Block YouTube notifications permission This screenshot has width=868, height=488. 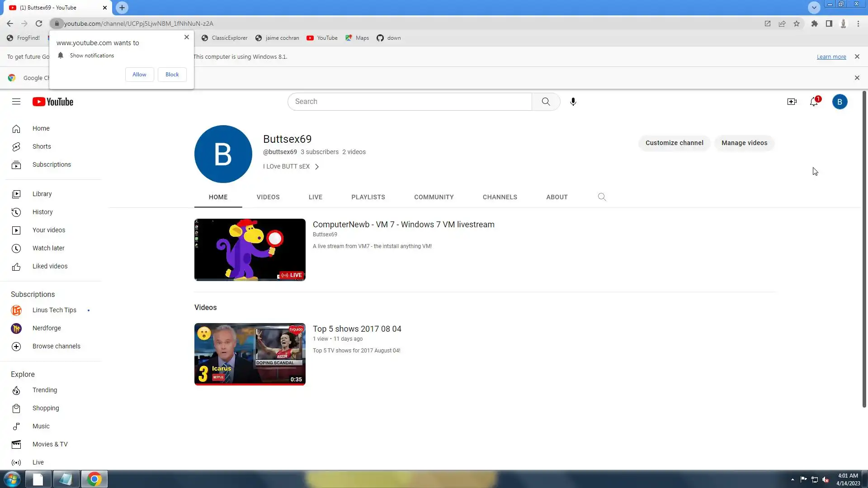click(172, 75)
